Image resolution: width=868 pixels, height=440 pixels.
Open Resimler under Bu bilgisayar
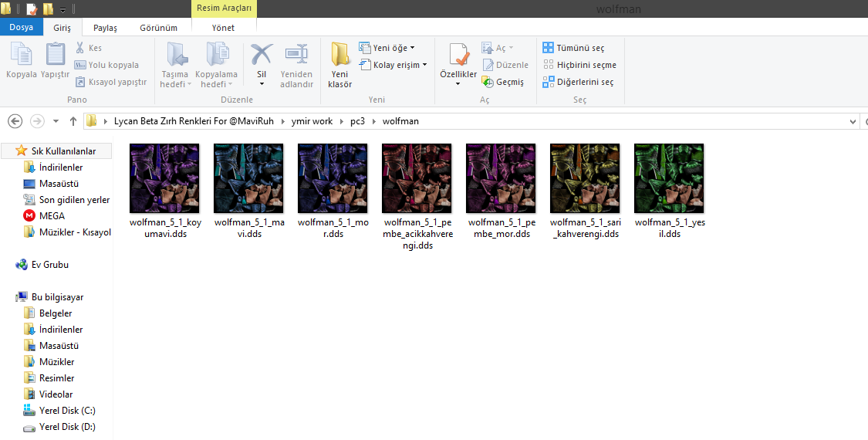pyautogui.click(x=56, y=378)
